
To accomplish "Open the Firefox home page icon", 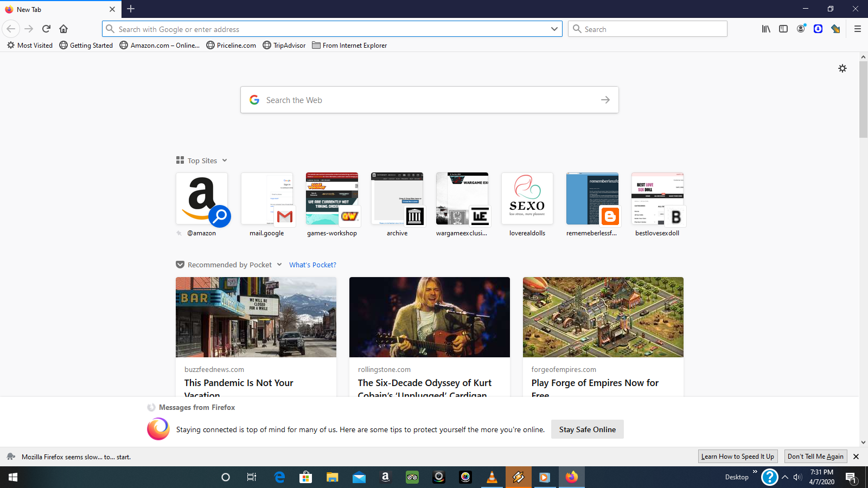I will click(x=63, y=29).
